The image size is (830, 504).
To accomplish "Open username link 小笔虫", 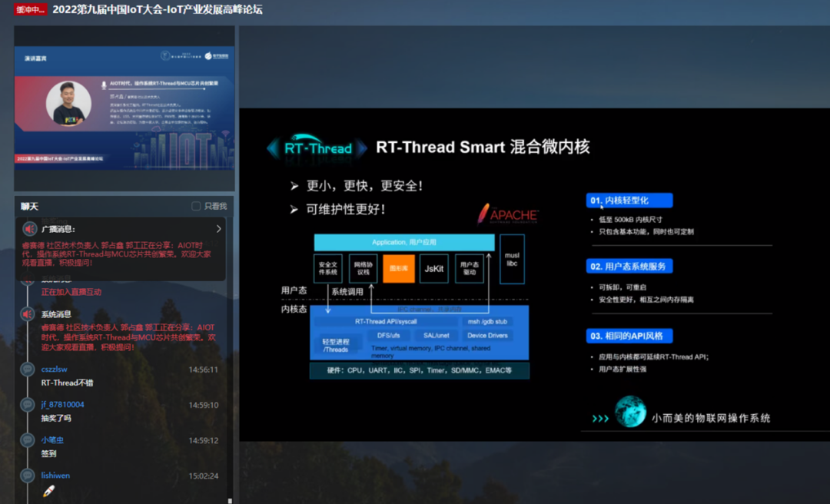I will tap(52, 440).
